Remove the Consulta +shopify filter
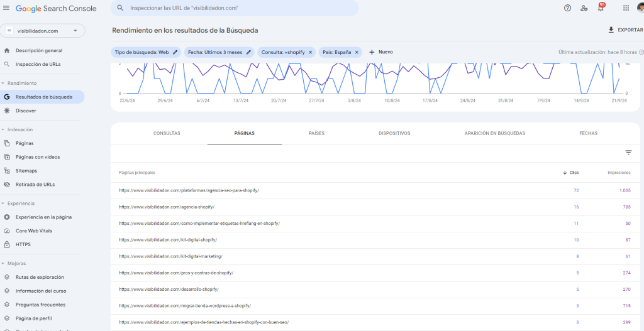The width and height of the screenshot is (644, 331). click(310, 52)
